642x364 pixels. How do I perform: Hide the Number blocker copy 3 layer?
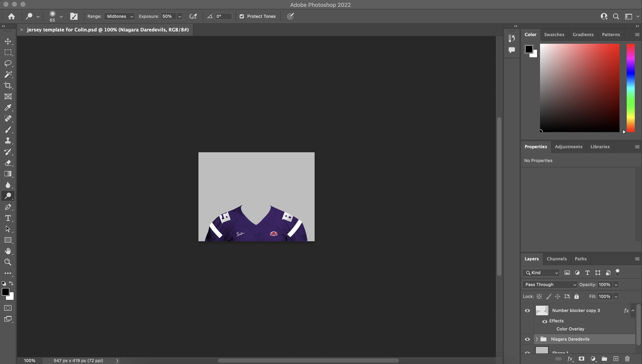point(527,310)
